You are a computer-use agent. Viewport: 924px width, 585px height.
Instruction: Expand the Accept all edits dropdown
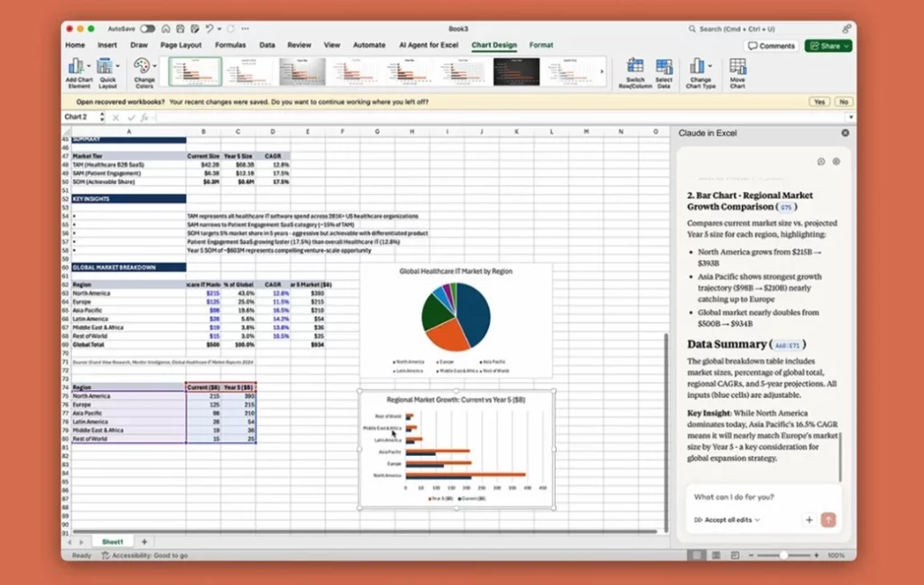pyautogui.click(x=727, y=520)
